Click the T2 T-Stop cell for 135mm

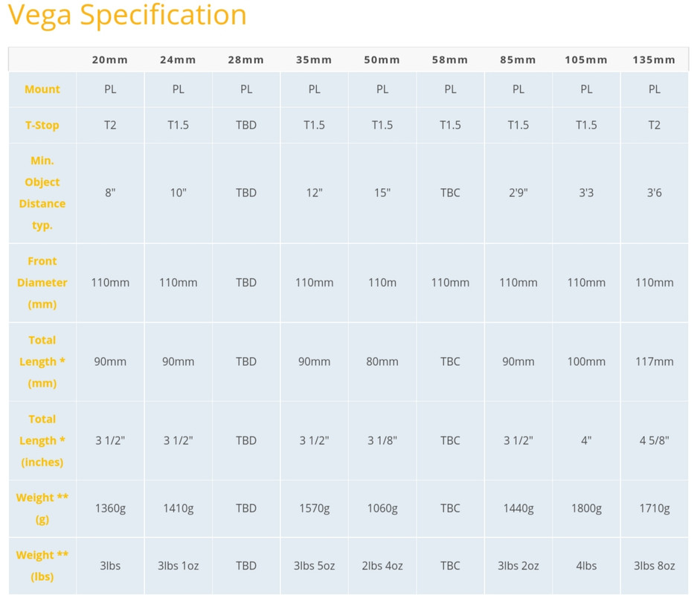point(654,125)
